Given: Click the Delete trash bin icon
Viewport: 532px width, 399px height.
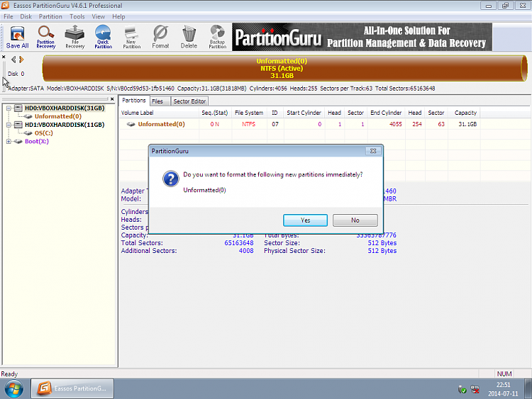Looking at the screenshot, I should [189, 38].
